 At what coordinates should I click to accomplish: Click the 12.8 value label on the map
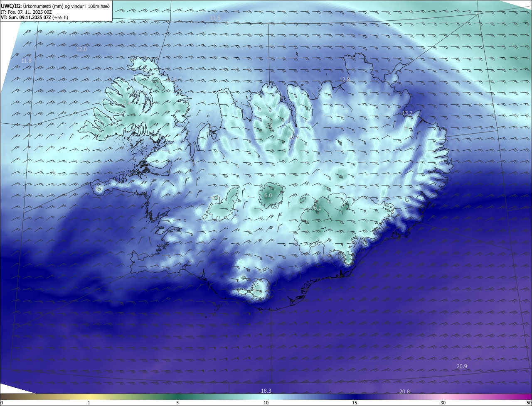[x=345, y=79]
